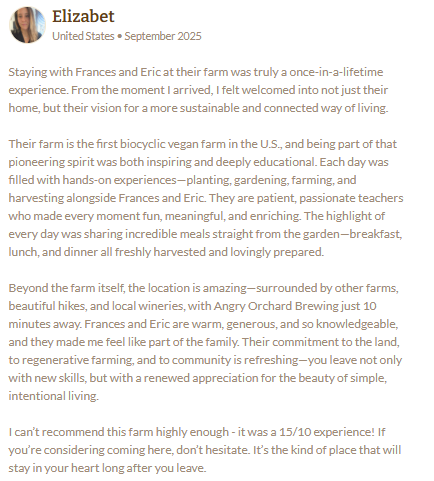Click the line starting 'filled with hands-on experiences'

tap(182, 180)
